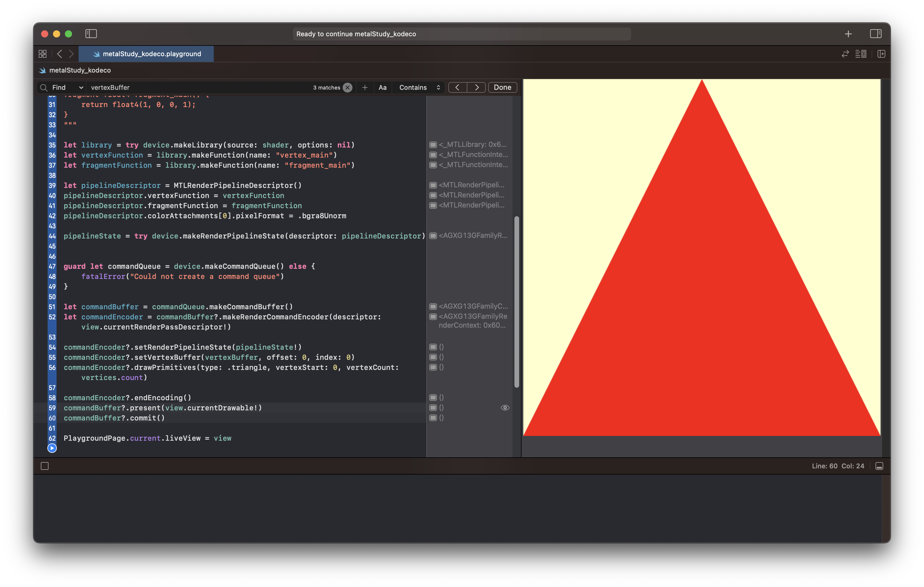The height and width of the screenshot is (587, 924).
Task: Open the Contains match type dropdown
Action: [x=419, y=87]
